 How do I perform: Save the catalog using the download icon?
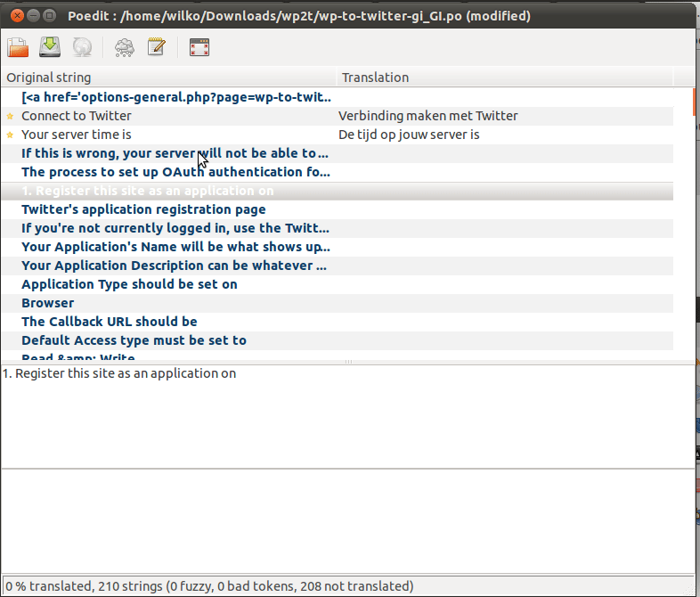pos(50,47)
